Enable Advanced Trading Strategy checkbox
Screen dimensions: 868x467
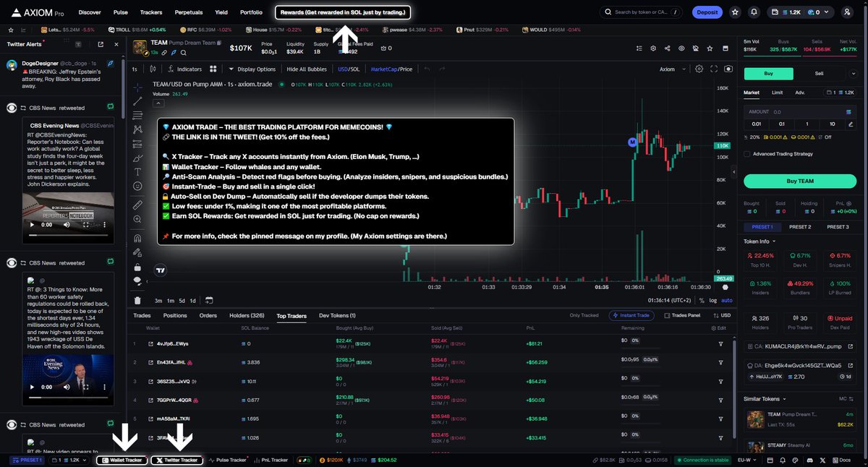[747, 153]
